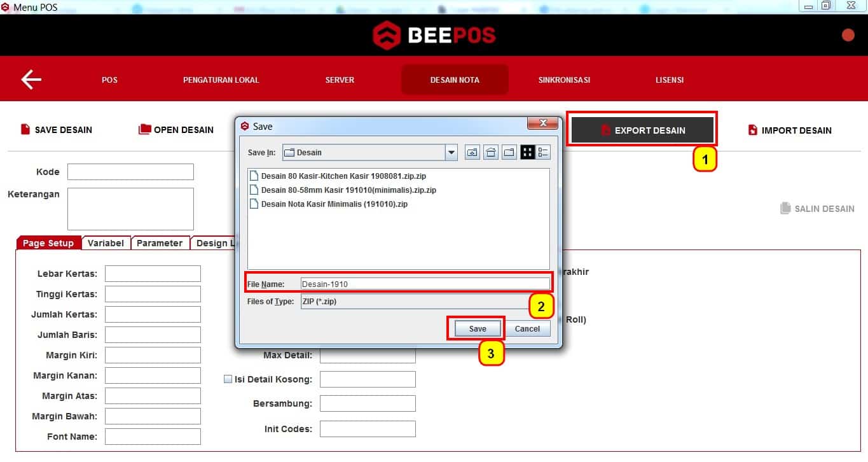Click the Margin Kiri input field
Viewport: 868px width, 462px height.
click(x=153, y=355)
